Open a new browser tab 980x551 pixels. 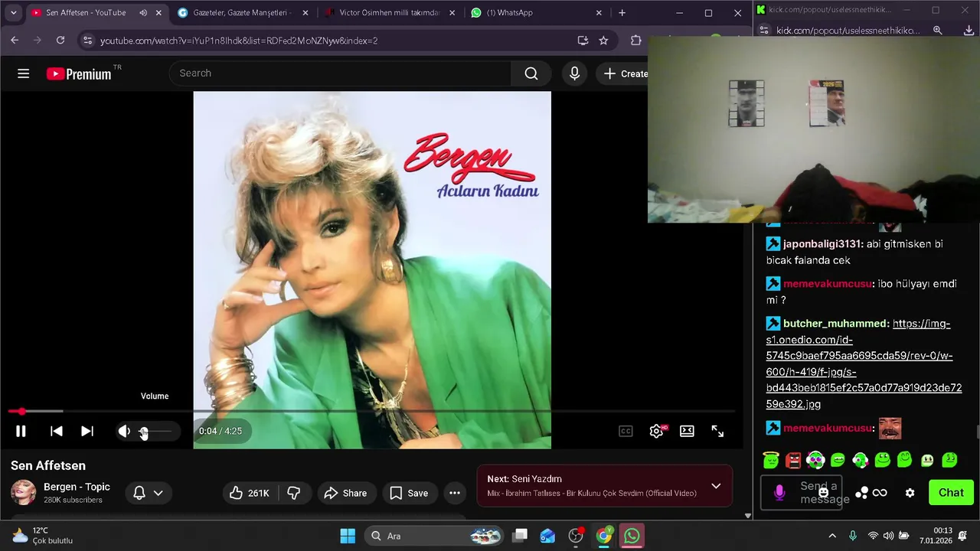pyautogui.click(x=622, y=13)
